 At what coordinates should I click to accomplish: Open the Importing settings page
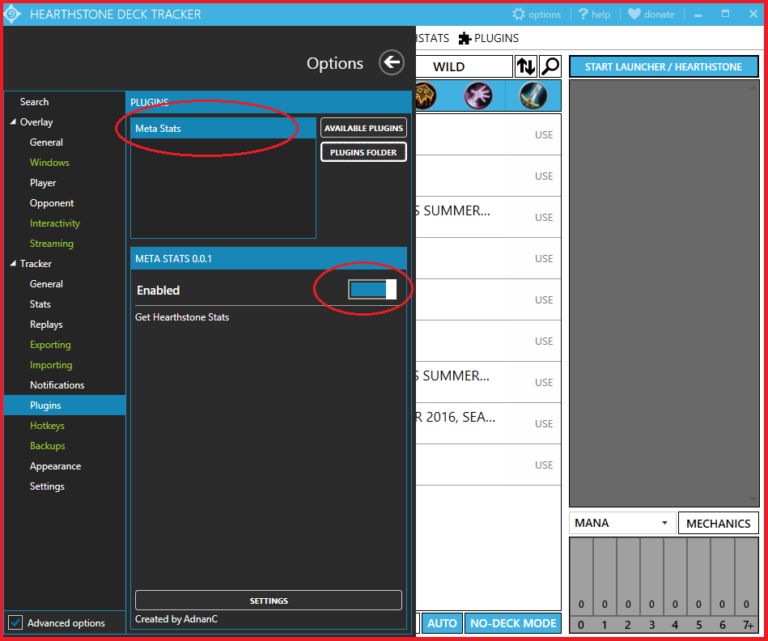[51, 365]
